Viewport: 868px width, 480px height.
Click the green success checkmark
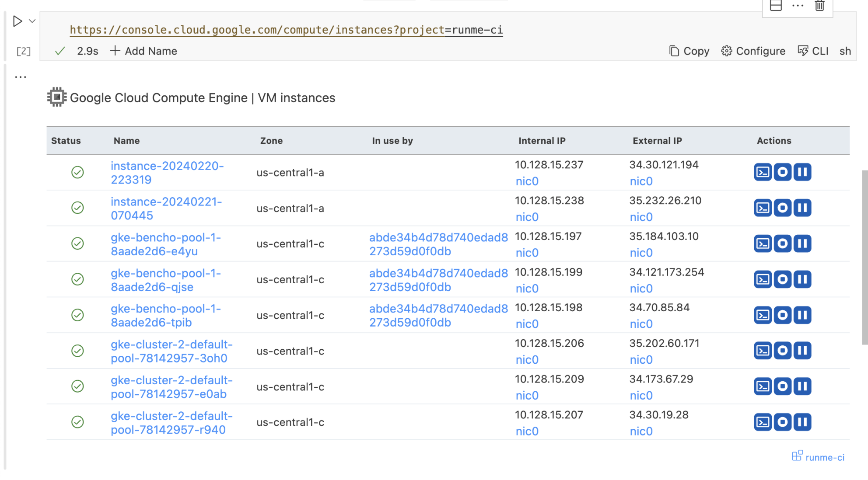click(60, 51)
